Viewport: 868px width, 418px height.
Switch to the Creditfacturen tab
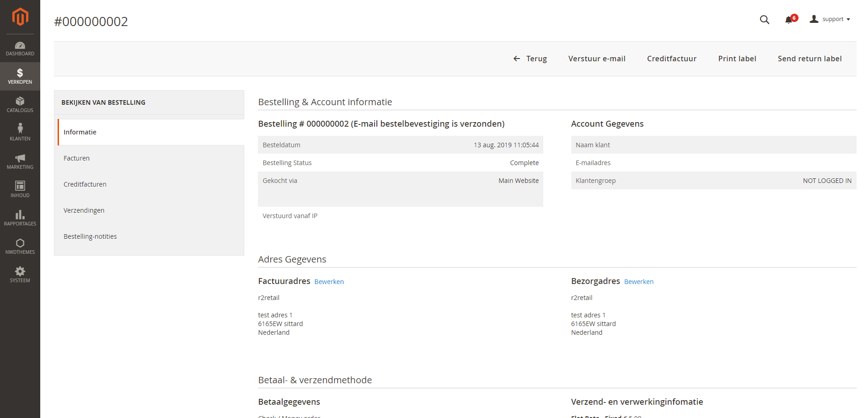point(151,184)
